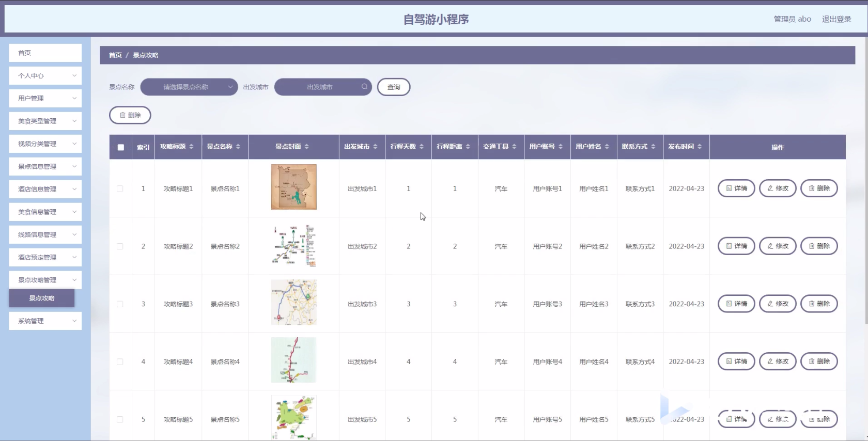Click cell 用户账号4
868x441 pixels.
(x=548, y=361)
